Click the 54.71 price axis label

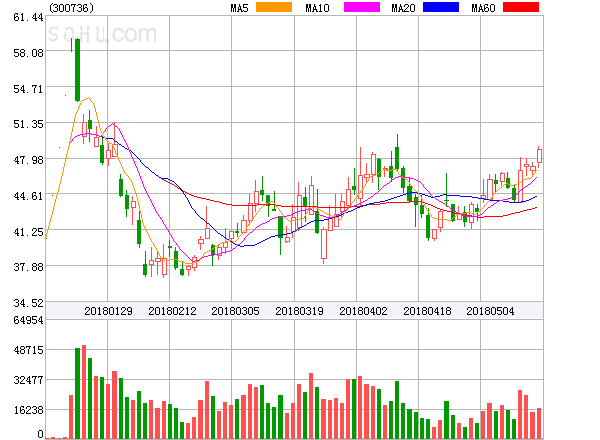pyautogui.click(x=28, y=89)
